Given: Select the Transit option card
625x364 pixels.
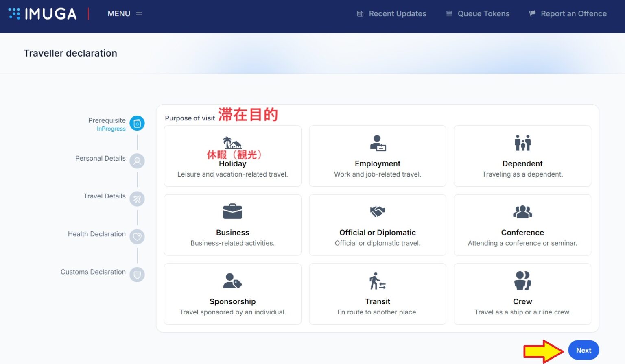Looking at the screenshot, I should [x=377, y=294].
